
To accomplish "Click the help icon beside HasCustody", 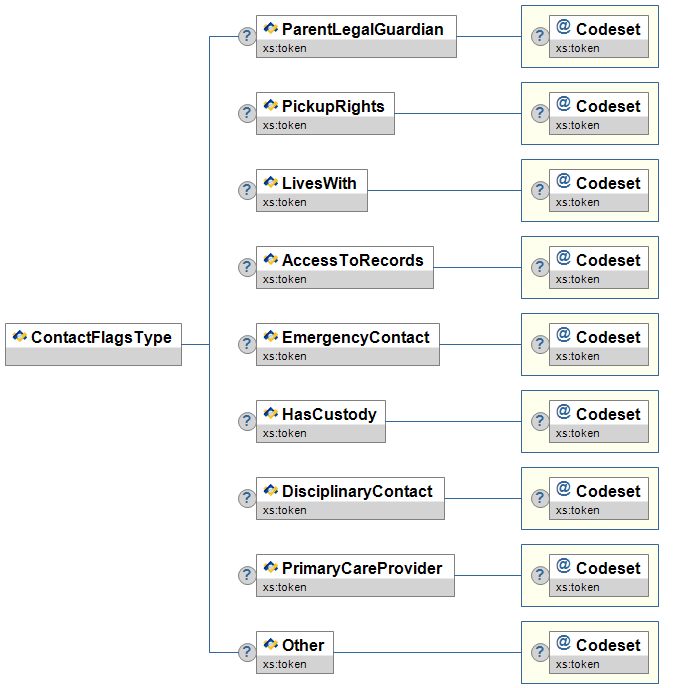I will click(x=247, y=421).
